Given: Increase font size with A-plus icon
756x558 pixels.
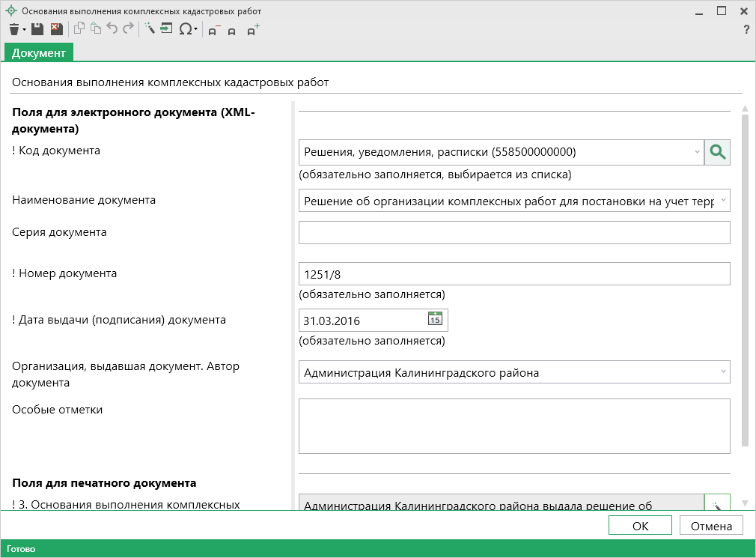Looking at the screenshot, I should pos(253,30).
